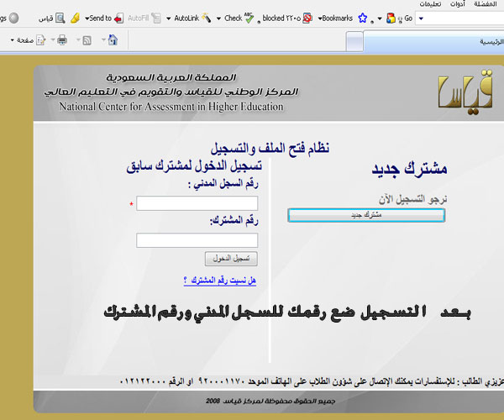Click the National Center for Assessment banner text
The image size is (504, 420).
(x=171, y=107)
